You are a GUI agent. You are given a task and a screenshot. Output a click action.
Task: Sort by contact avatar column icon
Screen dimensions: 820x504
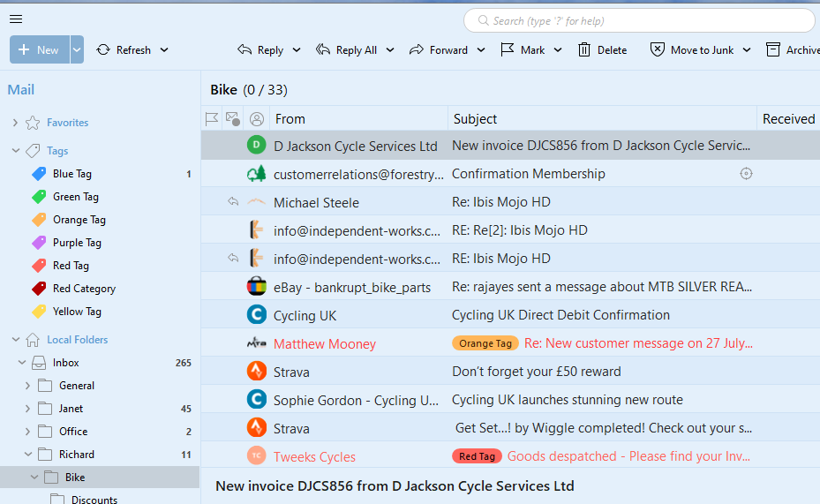[x=256, y=119]
